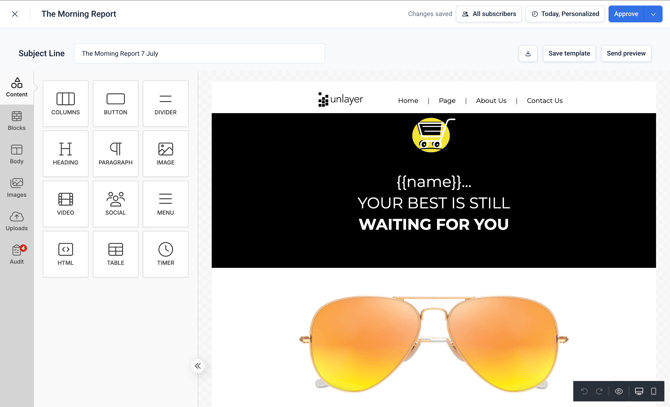Edit the Subject Line input field
Screen dimensions: 670x407
point(200,53)
